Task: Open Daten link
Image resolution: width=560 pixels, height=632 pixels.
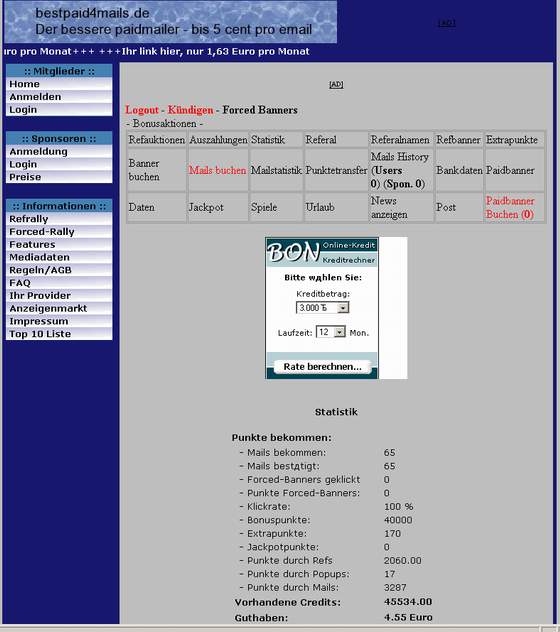Action: pyautogui.click(x=142, y=207)
